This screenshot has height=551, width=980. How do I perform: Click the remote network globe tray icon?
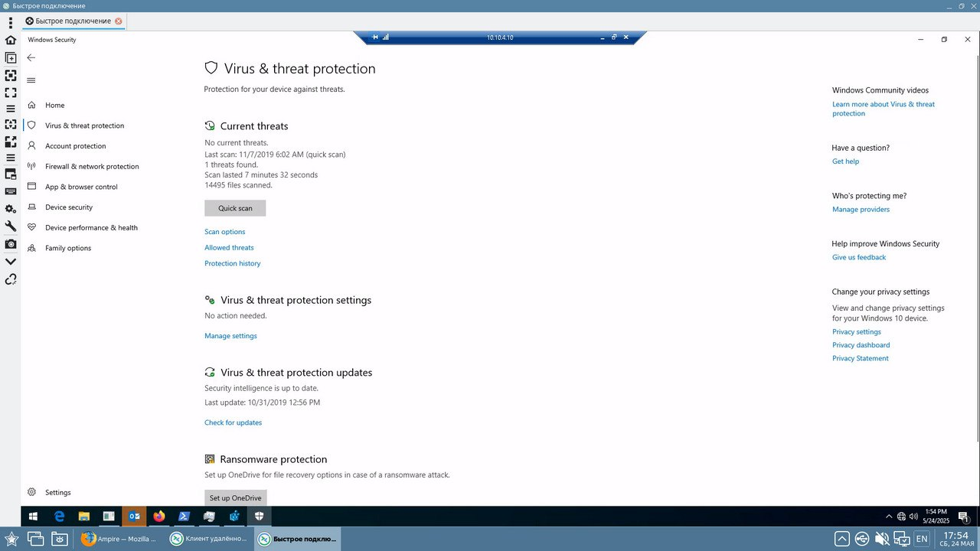point(901,517)
